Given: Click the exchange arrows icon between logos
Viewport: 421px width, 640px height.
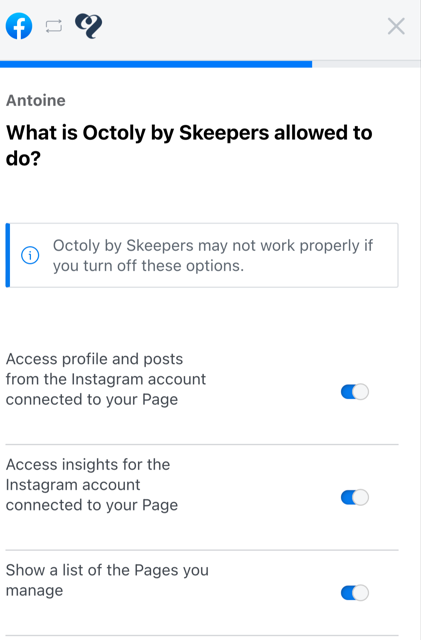Looking at the screenshot, I should pyautogui.click(x=54, y=27).
